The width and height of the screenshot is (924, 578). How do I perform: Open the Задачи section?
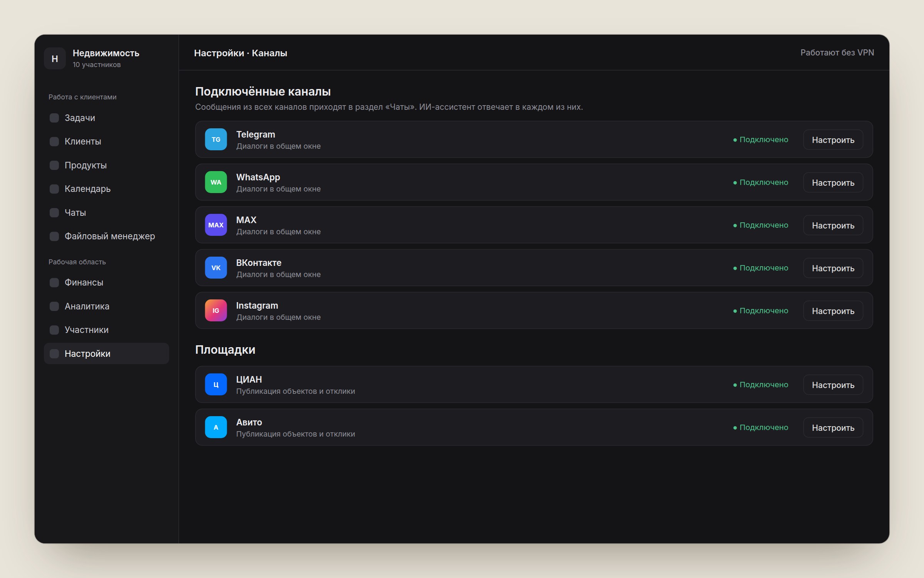[x=106, y=118]
